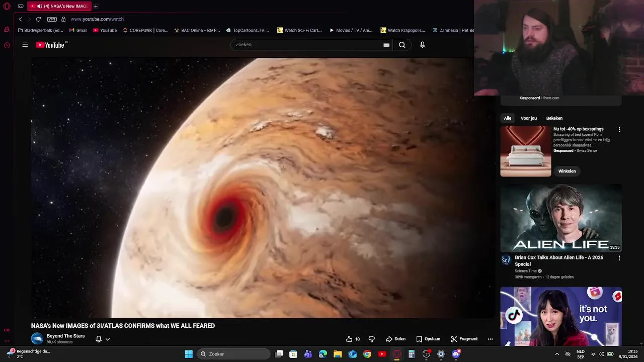Open the Opera sidebar history clock icon

(x=7, y=45)
